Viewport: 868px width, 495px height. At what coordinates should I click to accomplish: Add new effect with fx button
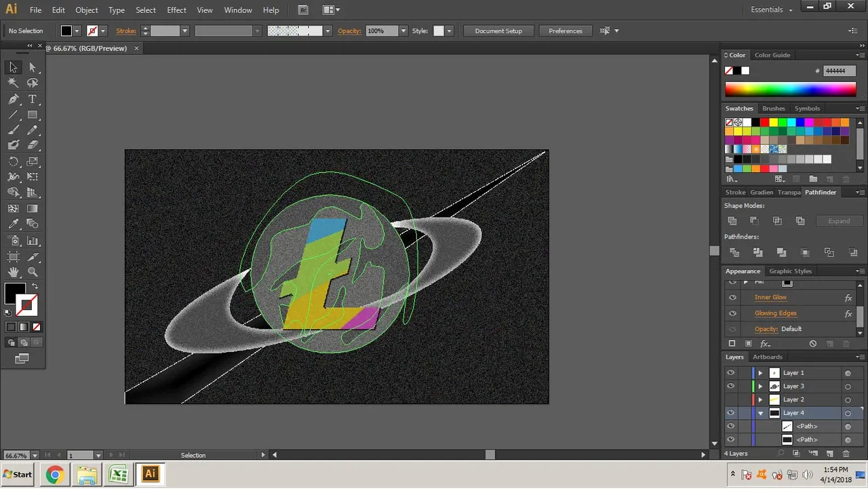click(765, 344)
